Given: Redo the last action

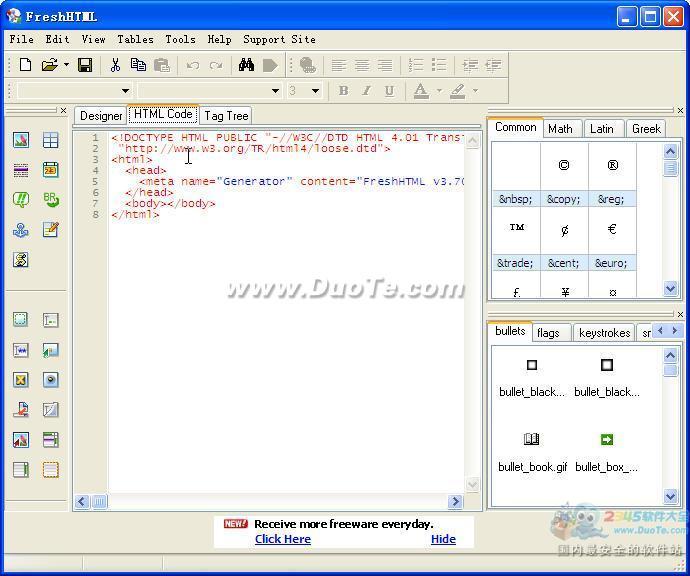Looking at the screenshot, I should click(x=216, y=66).
